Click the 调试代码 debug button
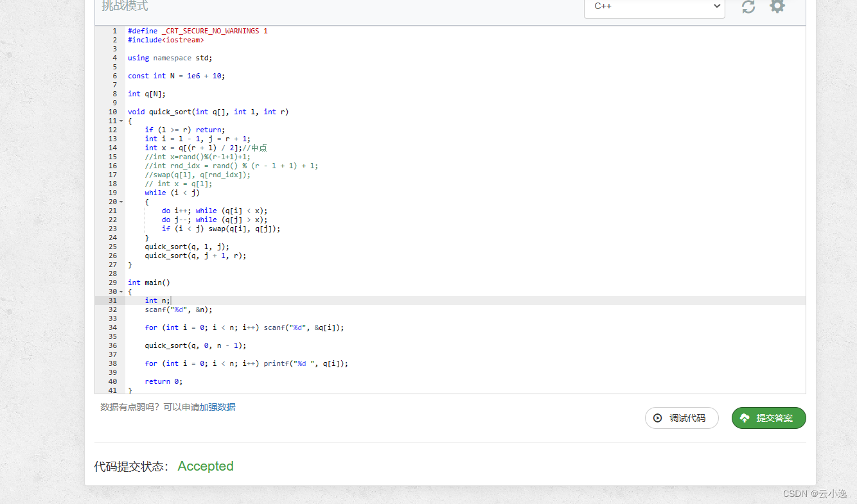857x504 pixels. 682,418
